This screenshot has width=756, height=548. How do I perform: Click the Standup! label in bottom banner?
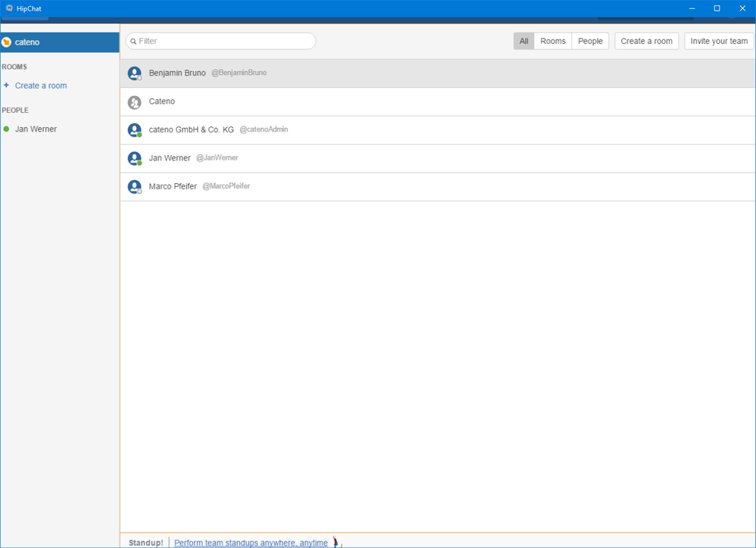(x=146, y=543)
